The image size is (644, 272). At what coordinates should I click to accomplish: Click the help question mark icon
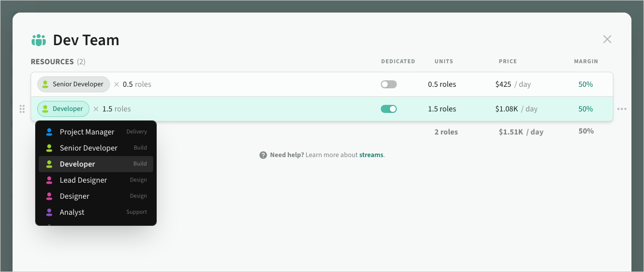click(263, 155)
